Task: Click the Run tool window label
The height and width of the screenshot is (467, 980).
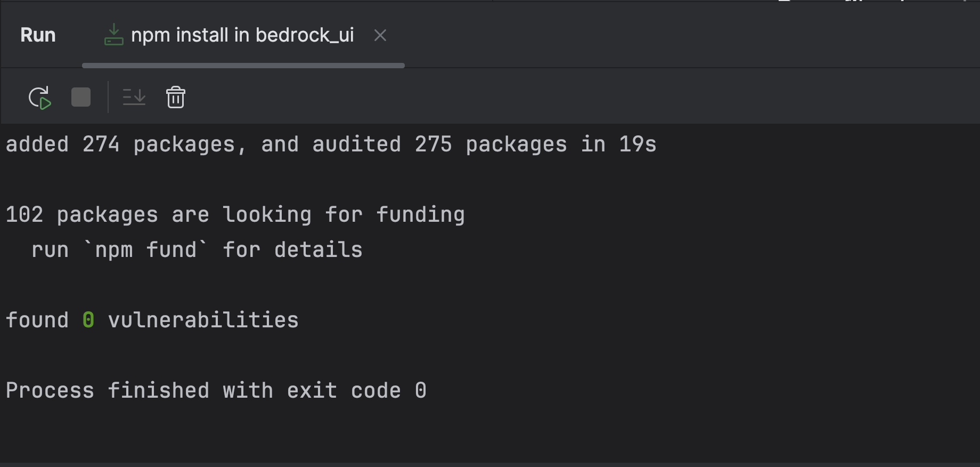Action: point(38,35)
